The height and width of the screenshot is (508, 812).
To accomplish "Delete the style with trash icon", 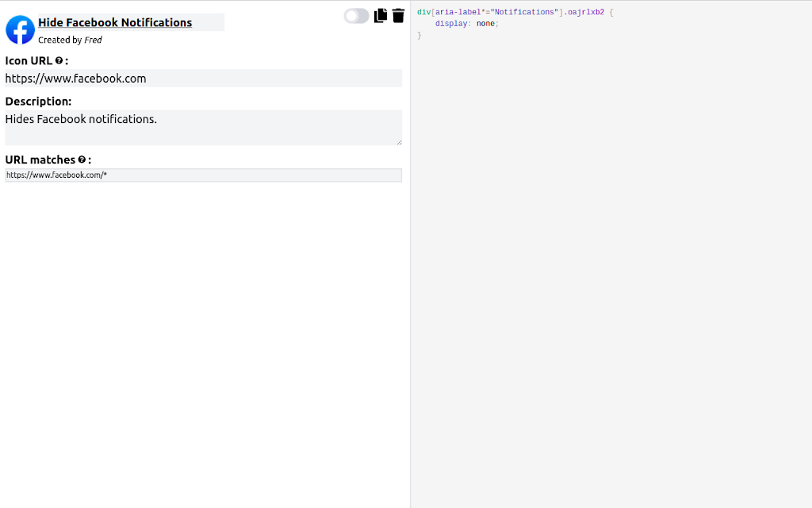I will click(x=398, y=16).
